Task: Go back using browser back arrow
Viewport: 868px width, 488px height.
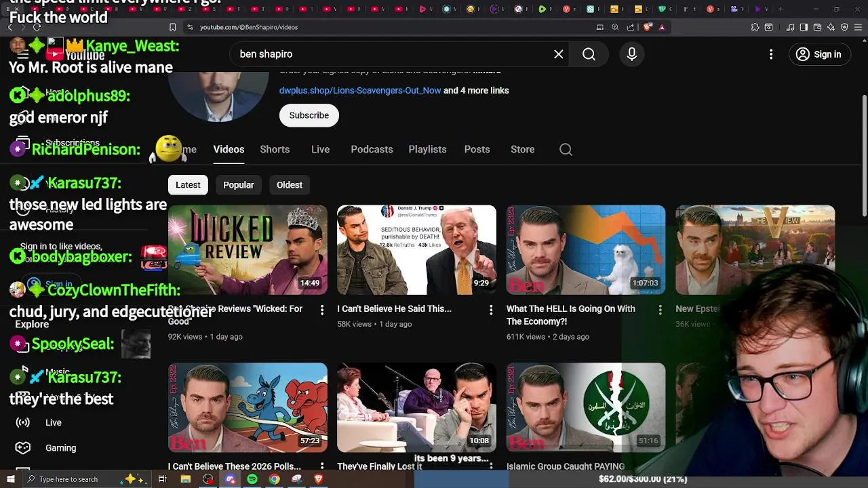Action: pyautogui.click(x=9, y=27)
